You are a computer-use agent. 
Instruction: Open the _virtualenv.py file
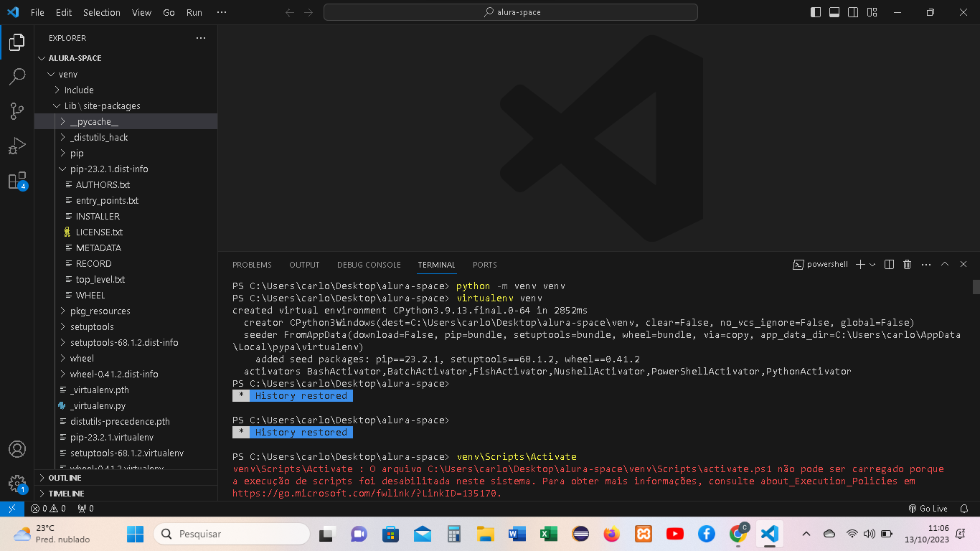[x=126, y=405]
